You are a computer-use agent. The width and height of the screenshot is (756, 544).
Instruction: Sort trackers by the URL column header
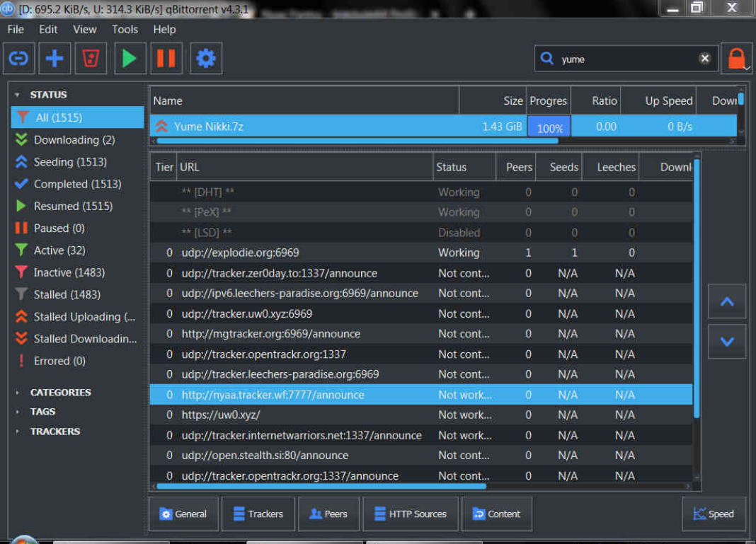pos(305,167)
